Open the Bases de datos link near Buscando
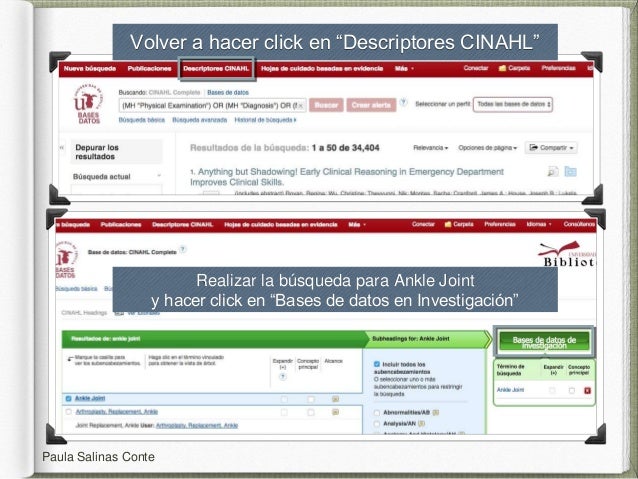This screenshot has width=638, height=479. [x=228, y=92]
